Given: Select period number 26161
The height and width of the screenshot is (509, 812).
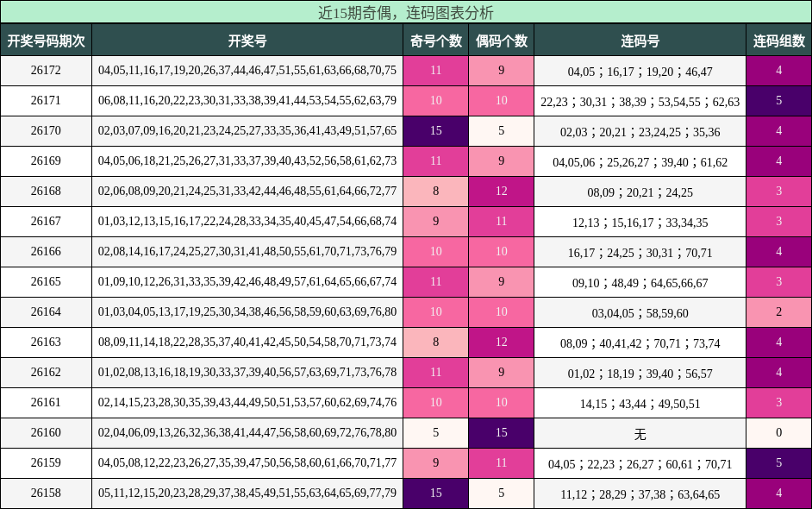Looking at the screenshot, I should tap(46, 402).
